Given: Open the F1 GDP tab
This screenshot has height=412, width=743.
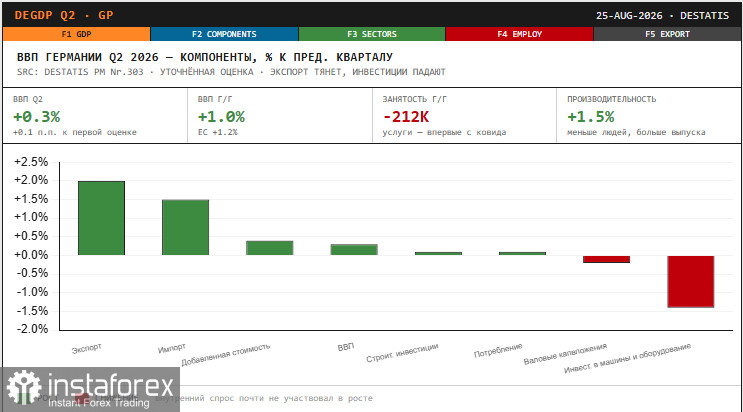Looking at the screenshot, I should pos(76,34).
